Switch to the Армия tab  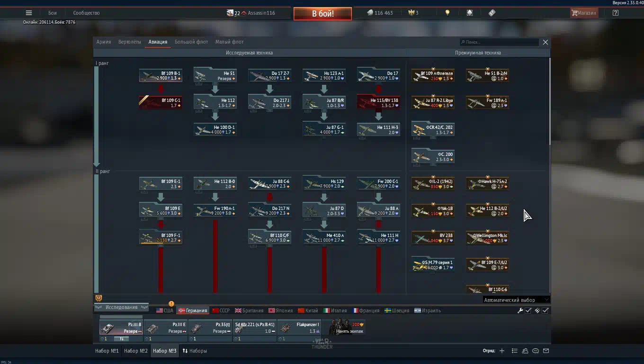coord(104,42)
